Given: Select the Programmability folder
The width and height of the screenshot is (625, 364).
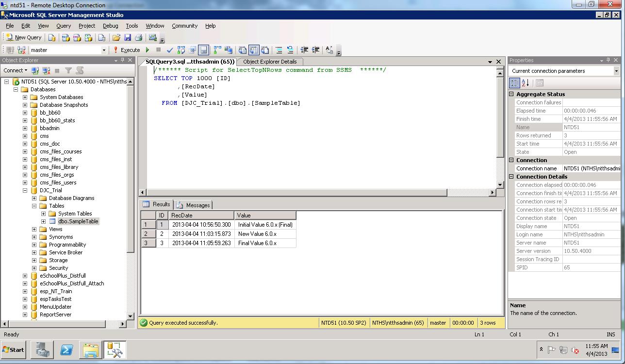Looking at the screenshot, I should (67, 245).
